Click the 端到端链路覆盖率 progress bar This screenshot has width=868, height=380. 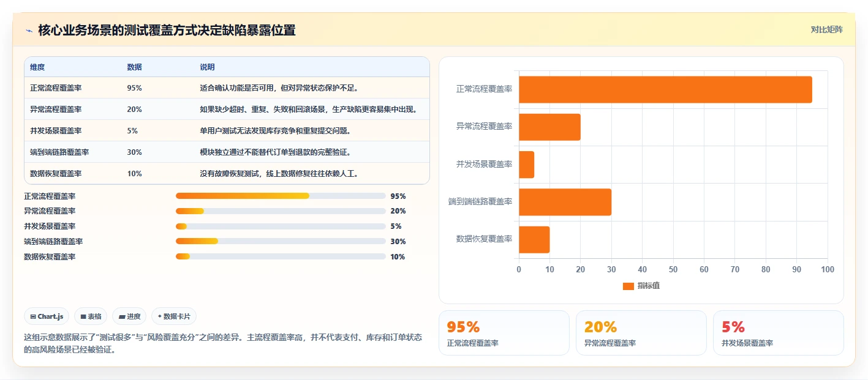(281, 242)
